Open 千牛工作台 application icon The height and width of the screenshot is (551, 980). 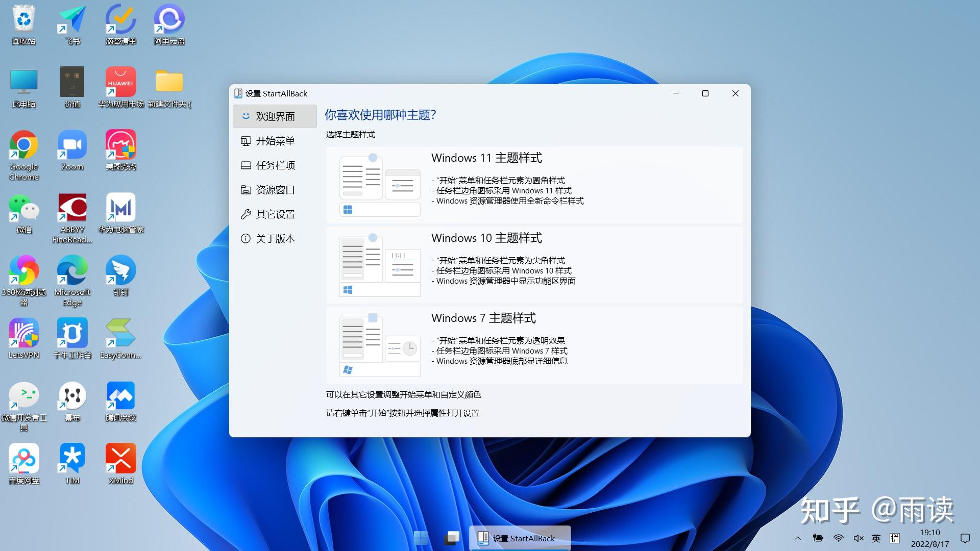[x=71, y=340]
